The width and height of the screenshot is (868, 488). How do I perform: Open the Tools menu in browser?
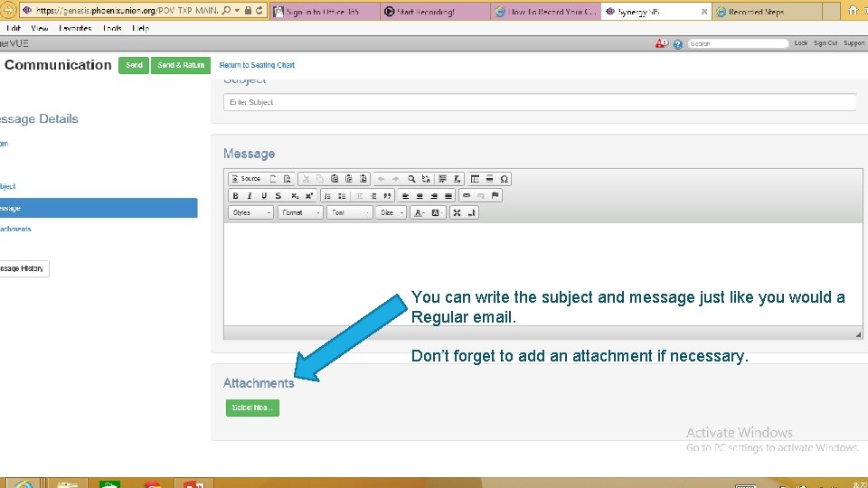coord(112,28)
